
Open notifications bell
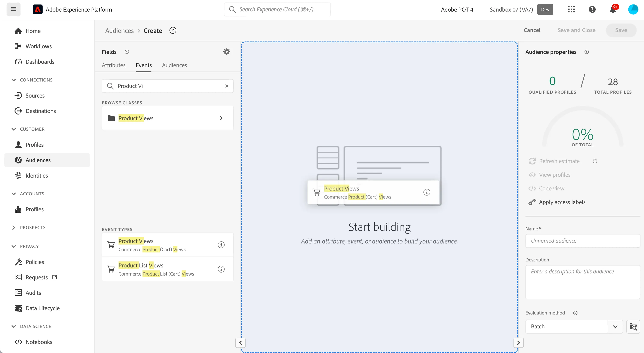point(613,9)
